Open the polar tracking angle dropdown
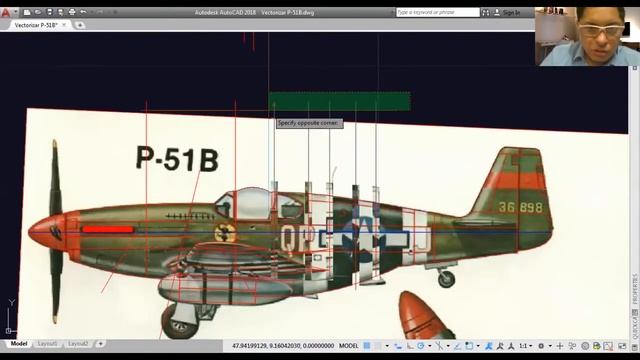 coord(430,346)
